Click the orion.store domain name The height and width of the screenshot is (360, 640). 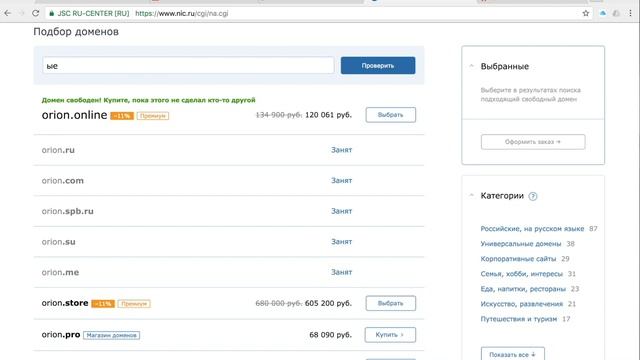[65, 303]
